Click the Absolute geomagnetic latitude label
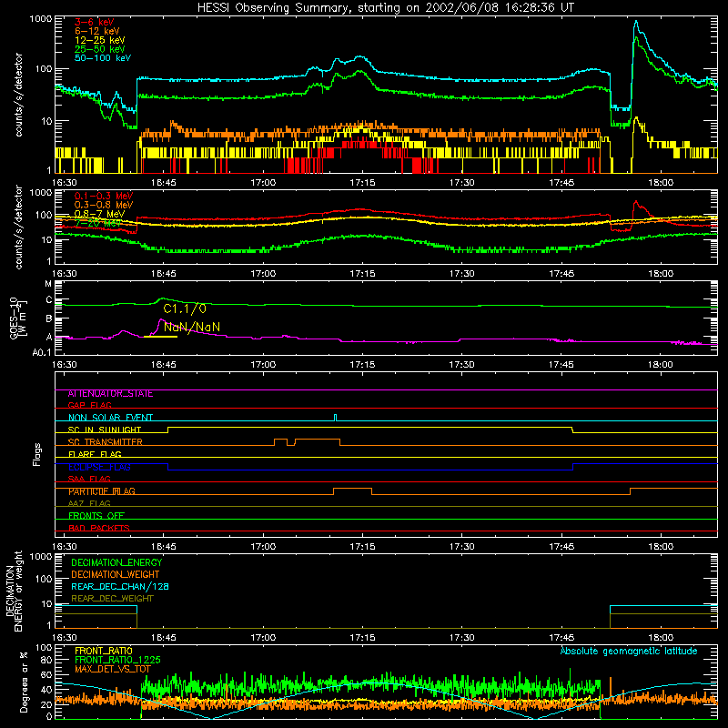 coord(629,652)
